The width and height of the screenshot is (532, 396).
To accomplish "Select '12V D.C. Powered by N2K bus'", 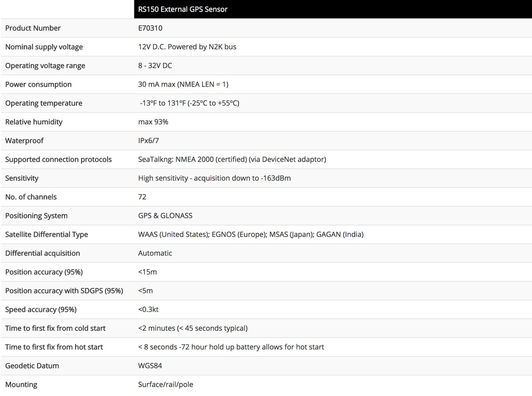I will [187, 47].
